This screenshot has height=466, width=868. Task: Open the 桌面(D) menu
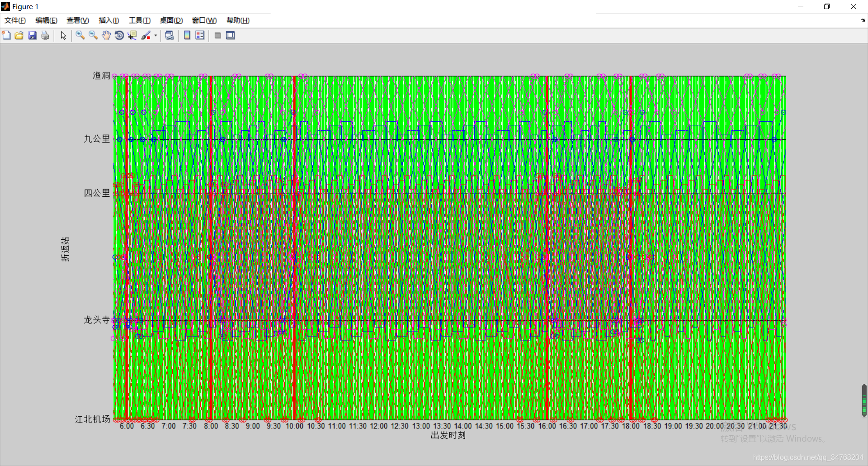(171, 20)
